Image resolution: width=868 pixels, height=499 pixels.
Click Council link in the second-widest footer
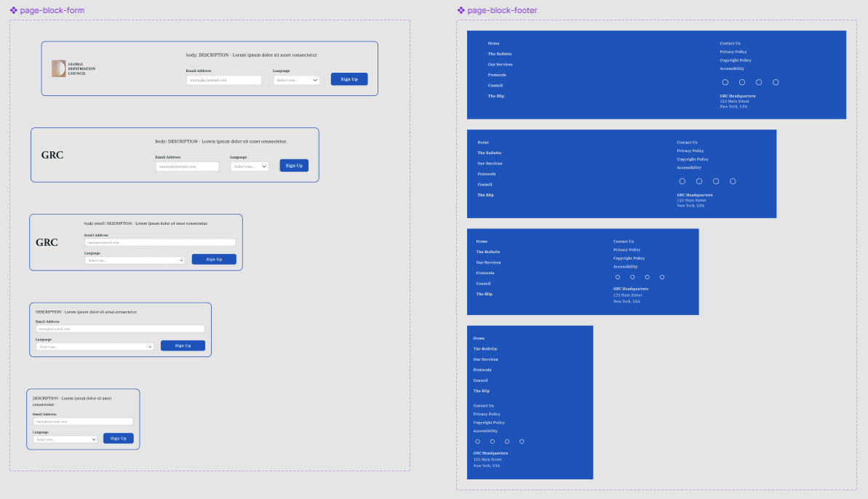pyautogui.click(x=485, y=184)
